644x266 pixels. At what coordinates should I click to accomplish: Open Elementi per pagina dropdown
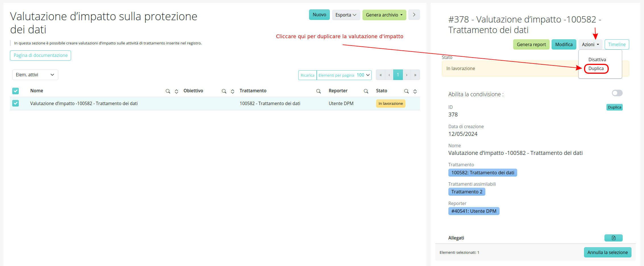click(344, 75)
